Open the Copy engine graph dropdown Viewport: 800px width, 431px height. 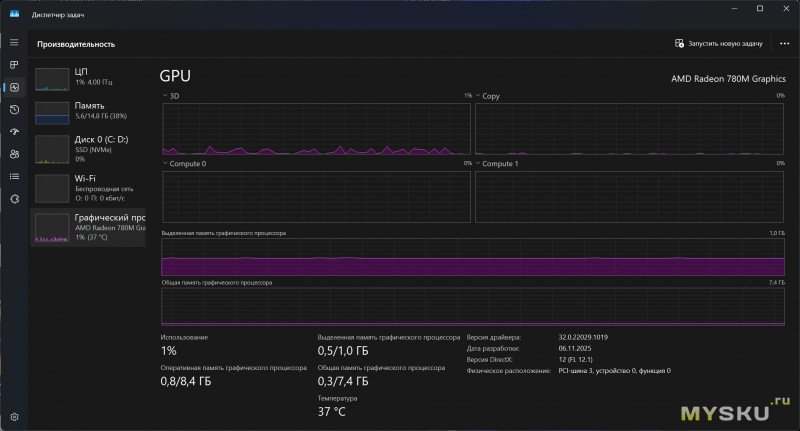pos(478,96)
